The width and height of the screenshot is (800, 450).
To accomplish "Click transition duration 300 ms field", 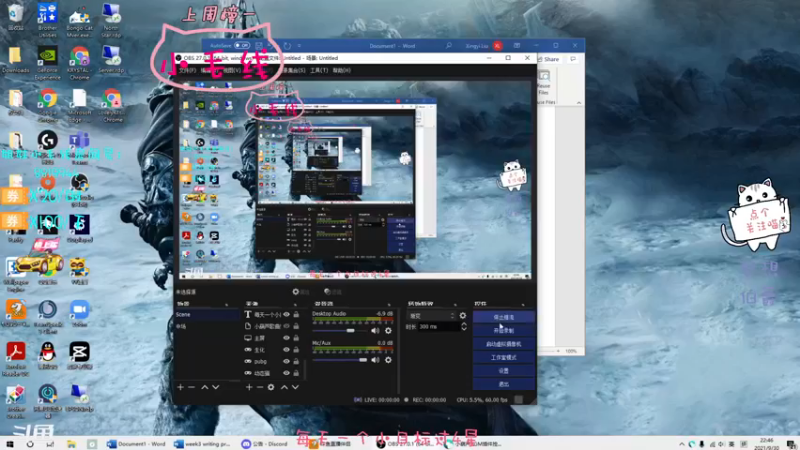I will coord(438,327).
